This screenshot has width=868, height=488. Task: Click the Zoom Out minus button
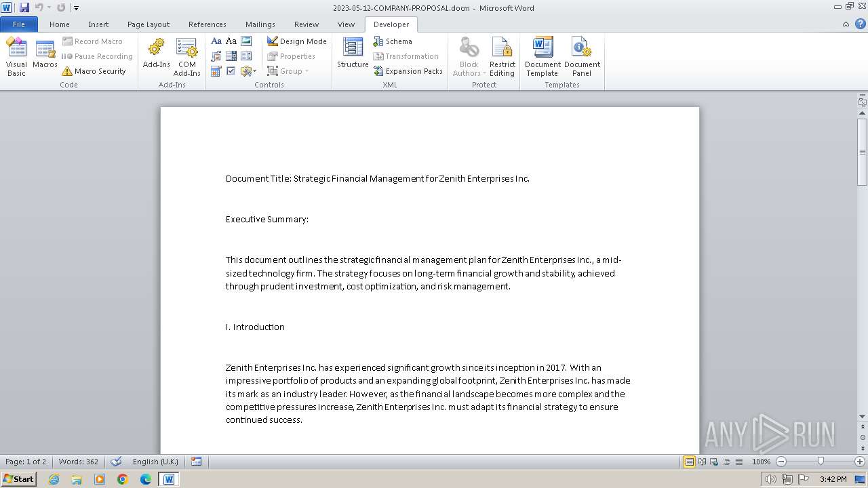(781, 462)
